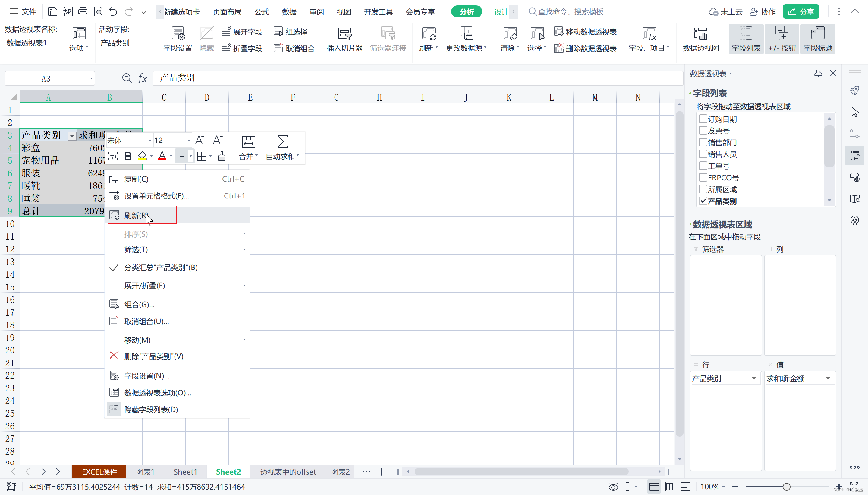Click decrease font size icon

[x=217, y=140]
